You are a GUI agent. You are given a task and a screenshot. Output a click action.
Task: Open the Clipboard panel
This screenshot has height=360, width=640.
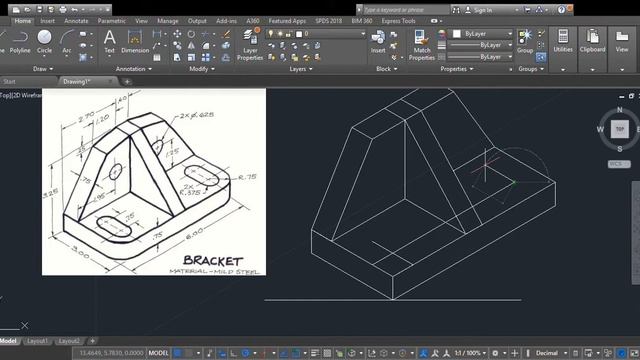[592, 41]
